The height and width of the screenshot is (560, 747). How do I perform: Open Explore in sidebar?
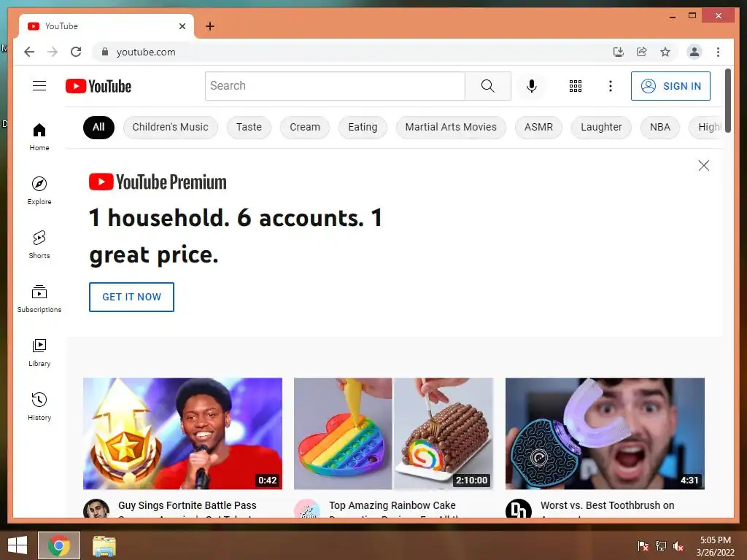click(x=39, y=190)
